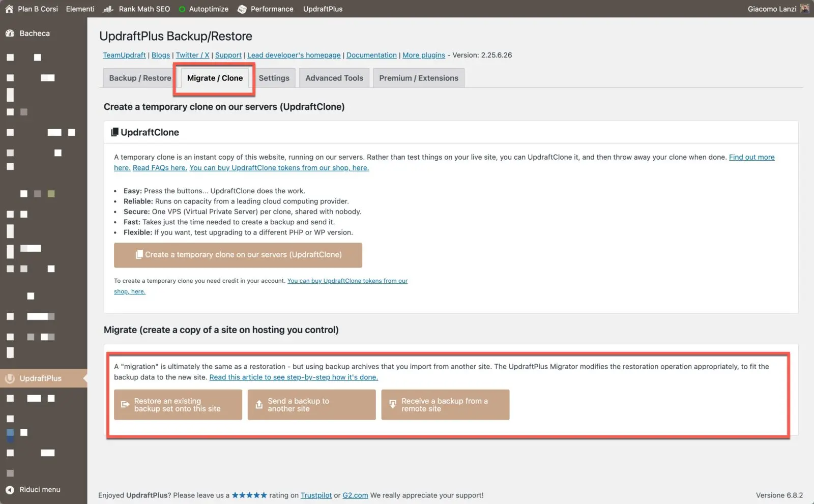Click Receive a backup from remote site

(x=445, y=405)
